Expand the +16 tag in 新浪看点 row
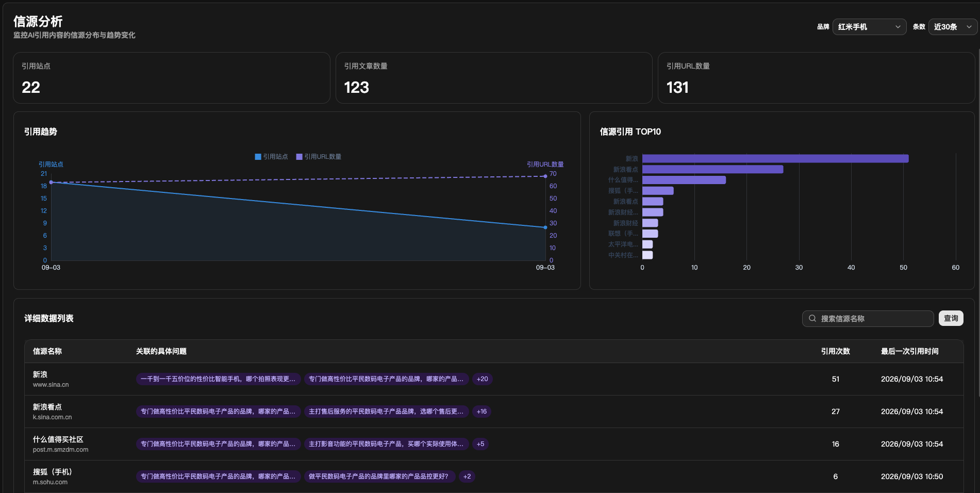 [x=481, y=412]
